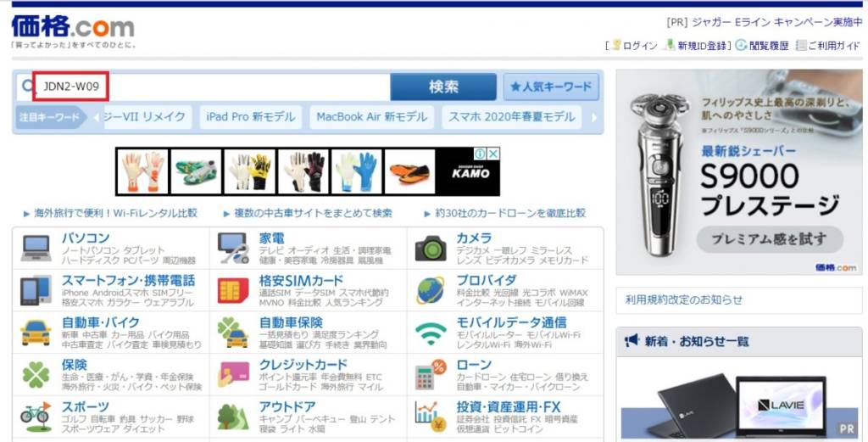Close the KAMO banner advertisement
Screen dimensions: 868x442
pos(492,154)
